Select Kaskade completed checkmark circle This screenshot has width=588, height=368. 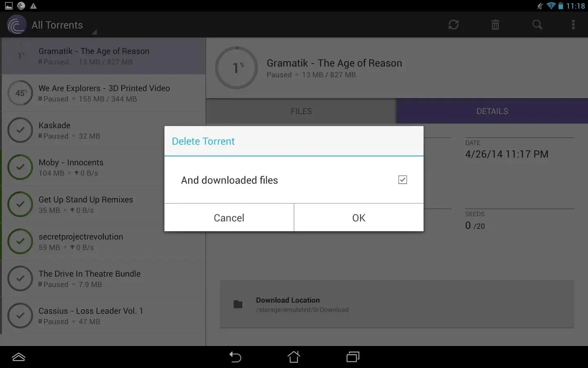coord(20,130)
